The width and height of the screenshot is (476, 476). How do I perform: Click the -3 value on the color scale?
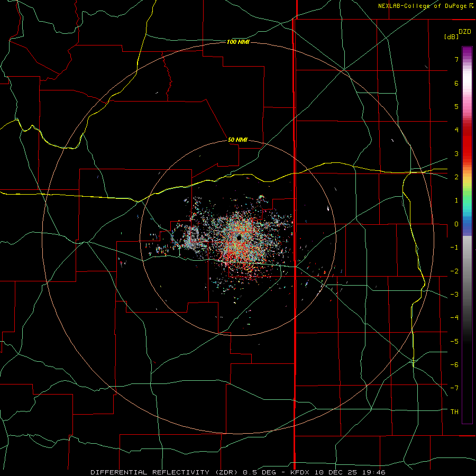coord(454,295)
